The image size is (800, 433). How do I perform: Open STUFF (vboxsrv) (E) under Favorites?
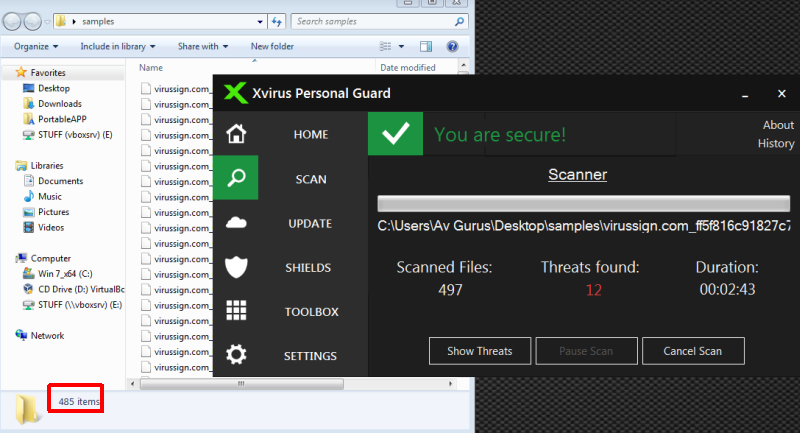click(75, 135)
